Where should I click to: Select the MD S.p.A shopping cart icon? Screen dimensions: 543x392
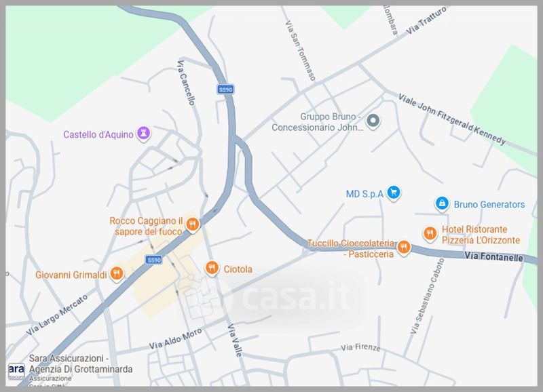(x=394, y=193)
